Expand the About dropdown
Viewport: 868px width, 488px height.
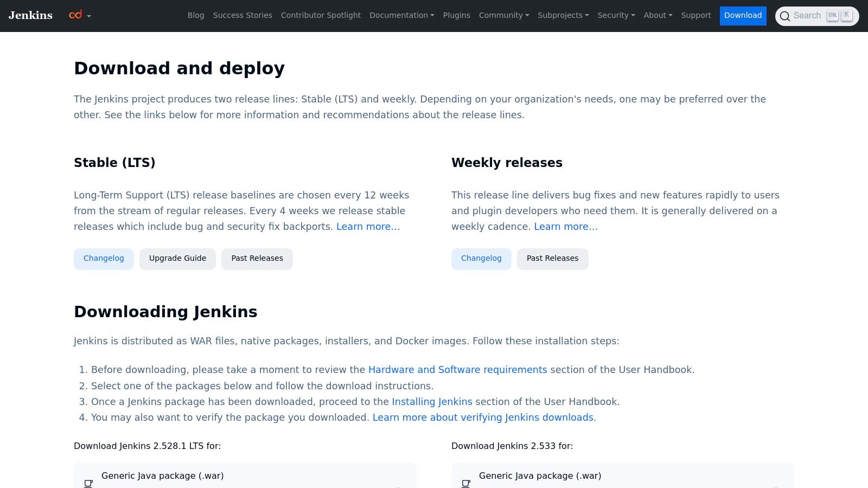658,15
